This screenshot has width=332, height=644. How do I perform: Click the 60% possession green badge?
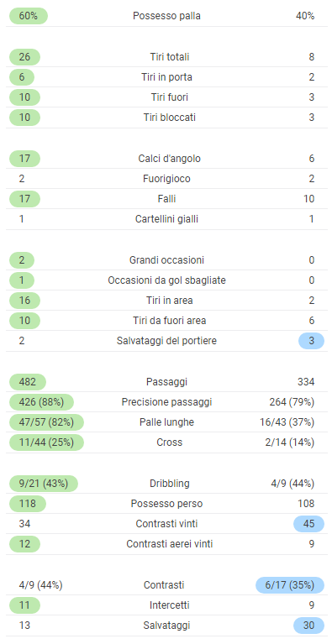(29, 16)
